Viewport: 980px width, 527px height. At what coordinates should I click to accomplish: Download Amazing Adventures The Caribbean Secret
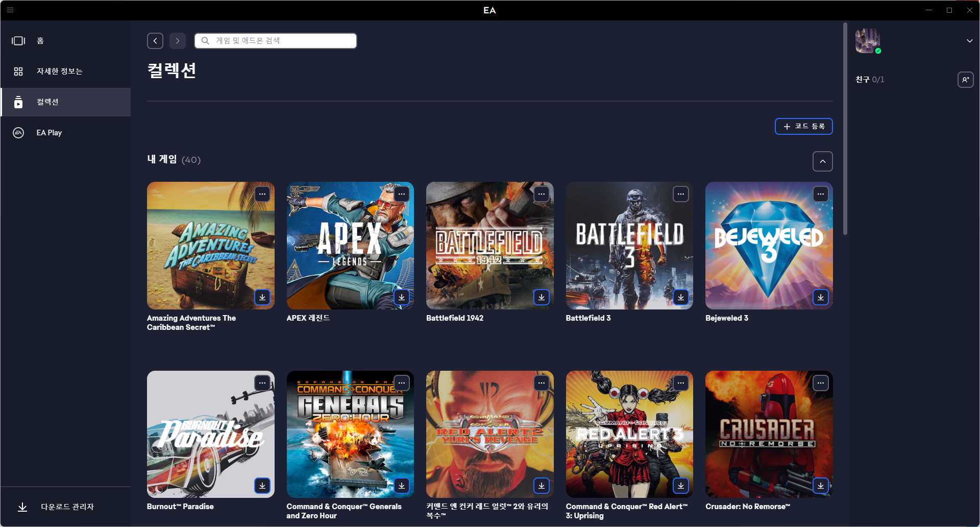tap(262, 297)
